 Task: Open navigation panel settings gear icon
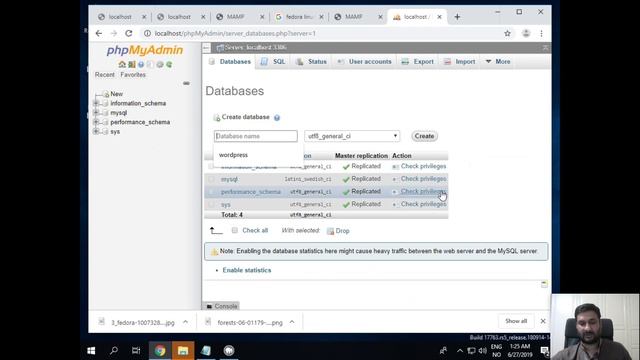pos(160,64)
